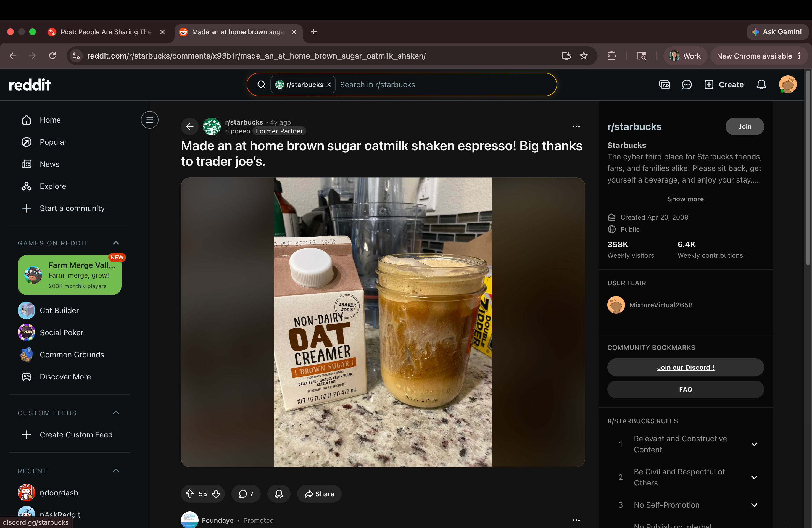812x528 pixels.
Task: Show more of the community description
Action: [686, 199]
